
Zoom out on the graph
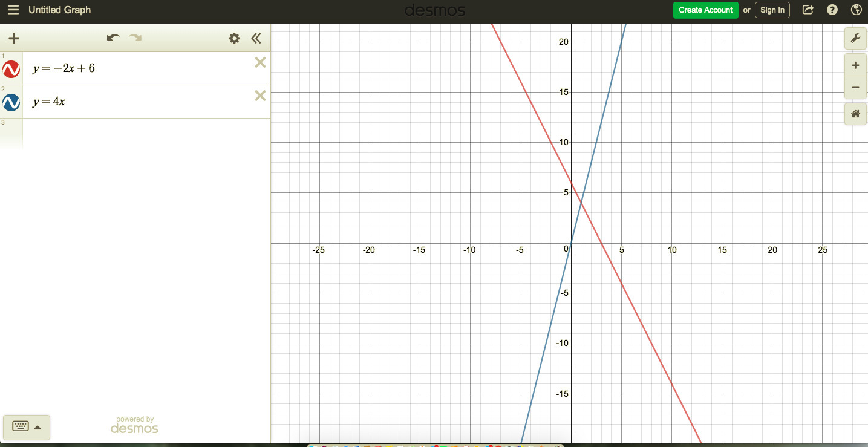(x=855, y=88)
